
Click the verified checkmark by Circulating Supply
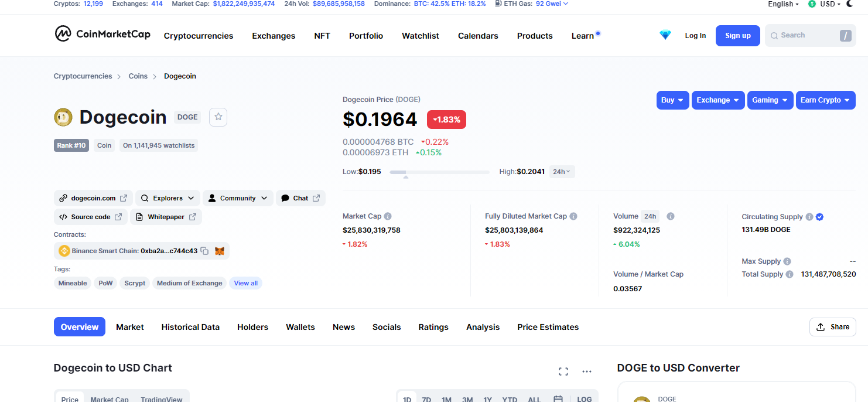[820, 217]
